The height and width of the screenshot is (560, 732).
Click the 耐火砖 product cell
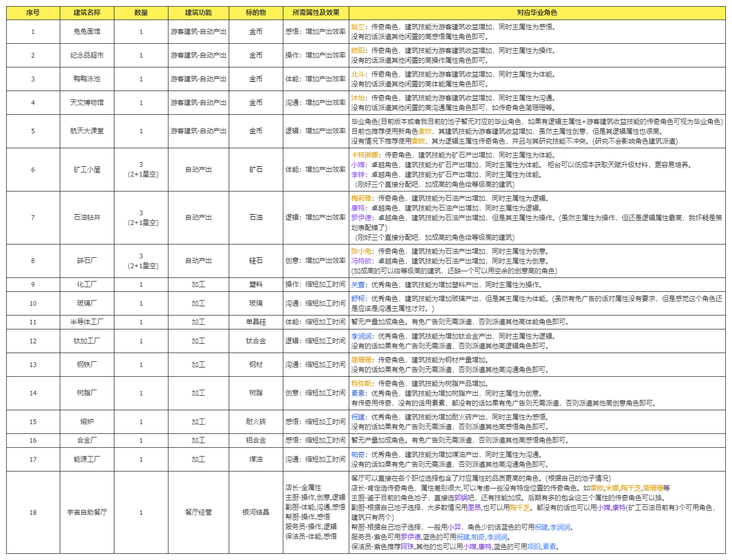coord(256,422)
